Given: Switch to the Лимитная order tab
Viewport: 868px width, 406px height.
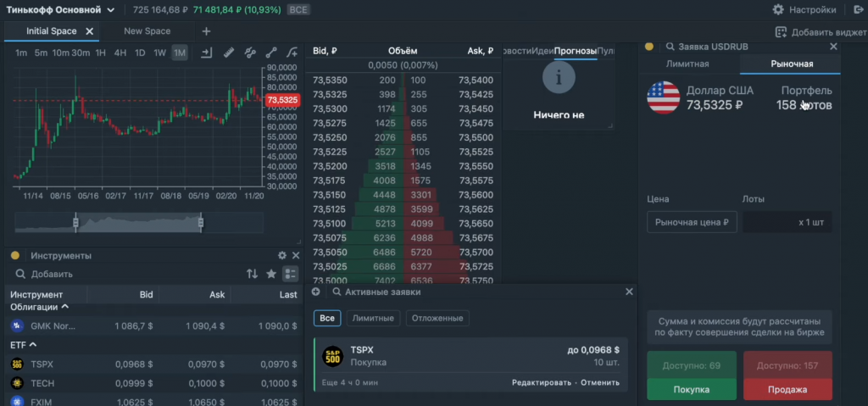Looking at the screenshot, I should tap(687, 64).
